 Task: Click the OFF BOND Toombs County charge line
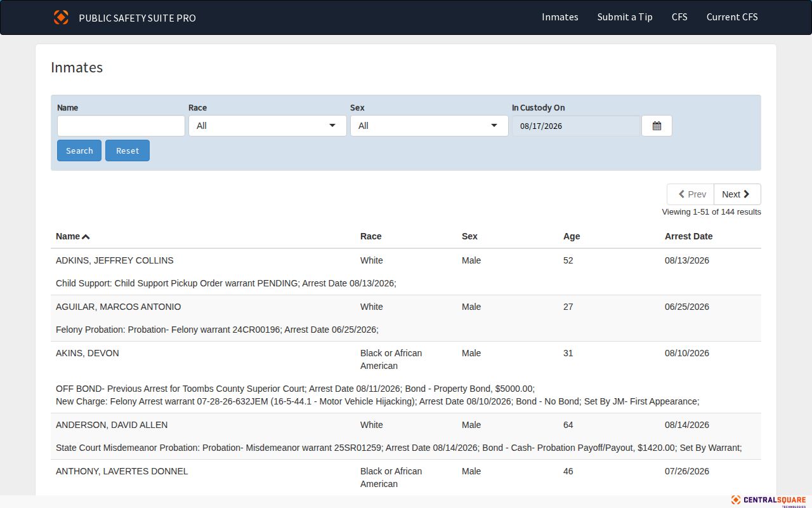coord(295,389)
